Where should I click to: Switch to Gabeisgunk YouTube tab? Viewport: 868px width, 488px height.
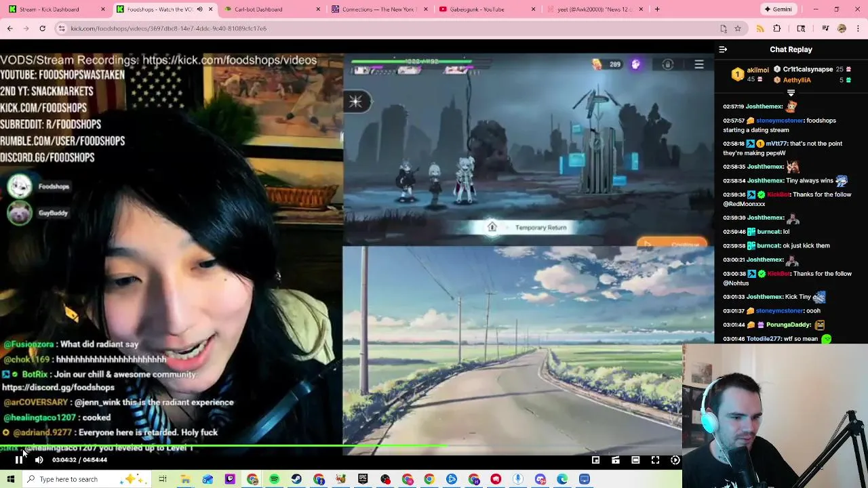click(487, 9)
